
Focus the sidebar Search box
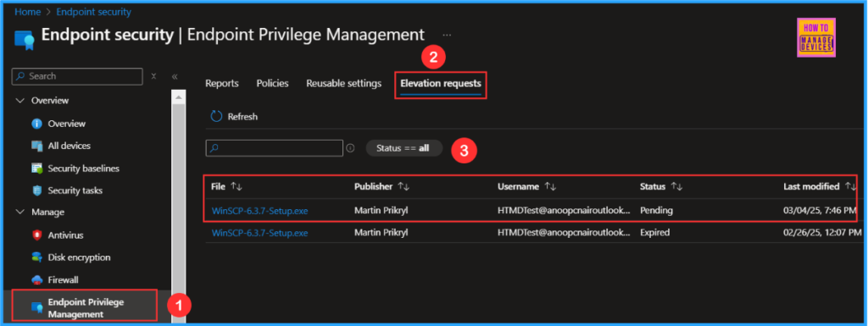[77, 76]
